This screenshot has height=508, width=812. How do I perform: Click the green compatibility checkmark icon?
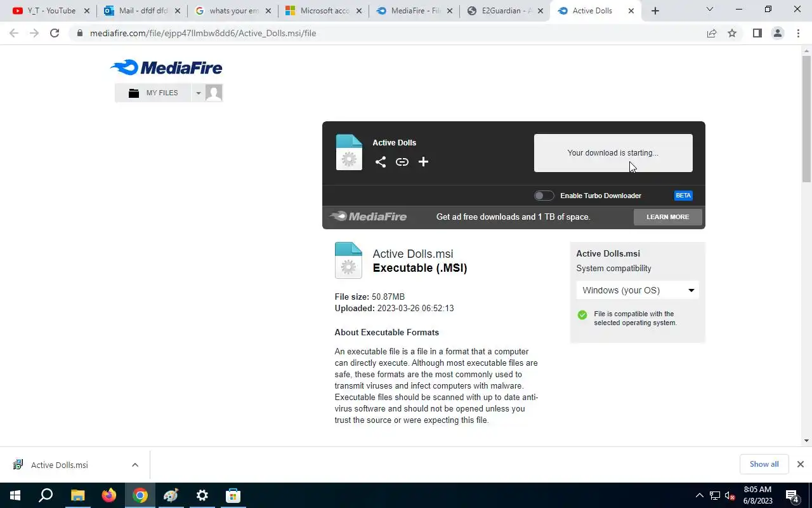(x=582, y=315)
